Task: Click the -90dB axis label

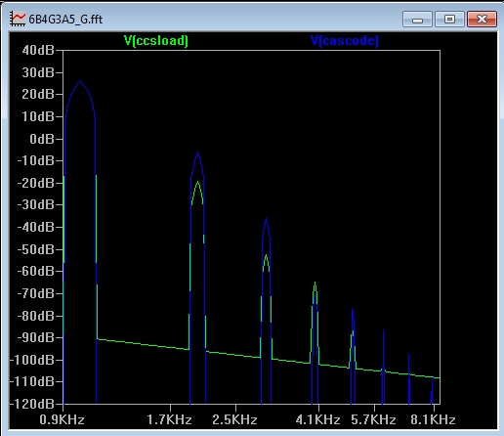Action: pyautogui.click(x=35, y=337)
